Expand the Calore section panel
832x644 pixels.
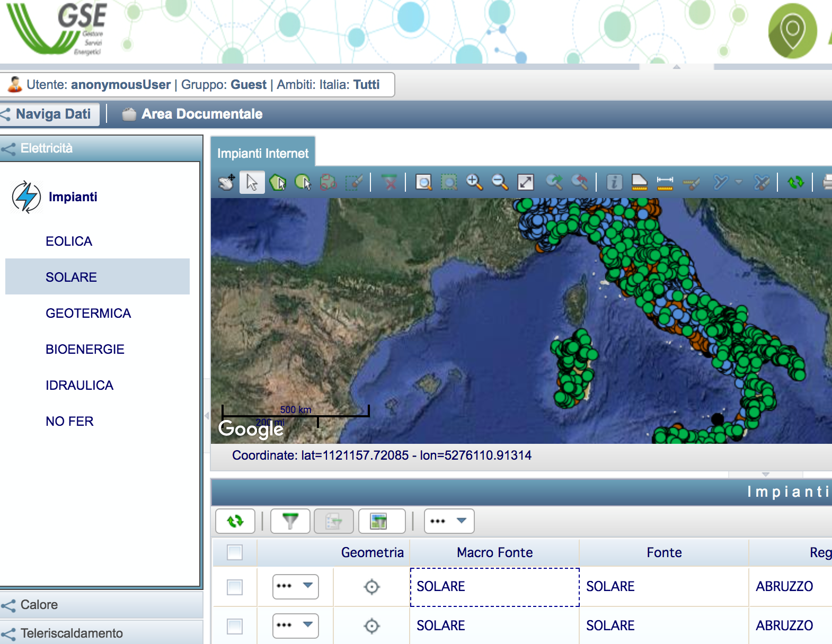(39, 605)
